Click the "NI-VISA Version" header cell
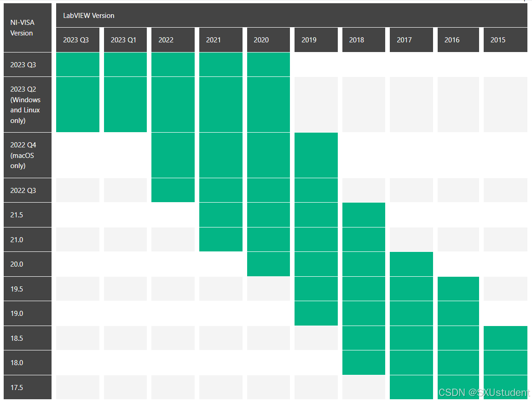Image resolution: width=532 pixels, height=402 pixels. [x=28, y=28]
